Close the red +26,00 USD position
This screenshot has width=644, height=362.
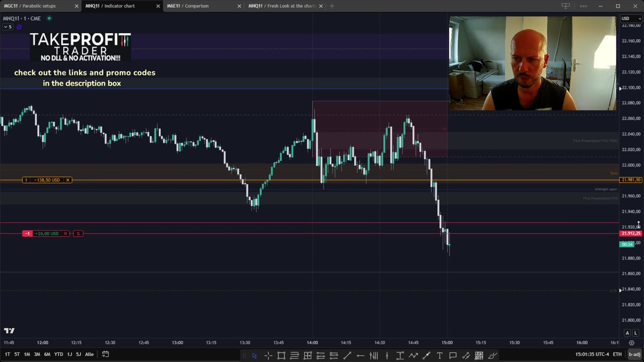(x=65, y=233)
